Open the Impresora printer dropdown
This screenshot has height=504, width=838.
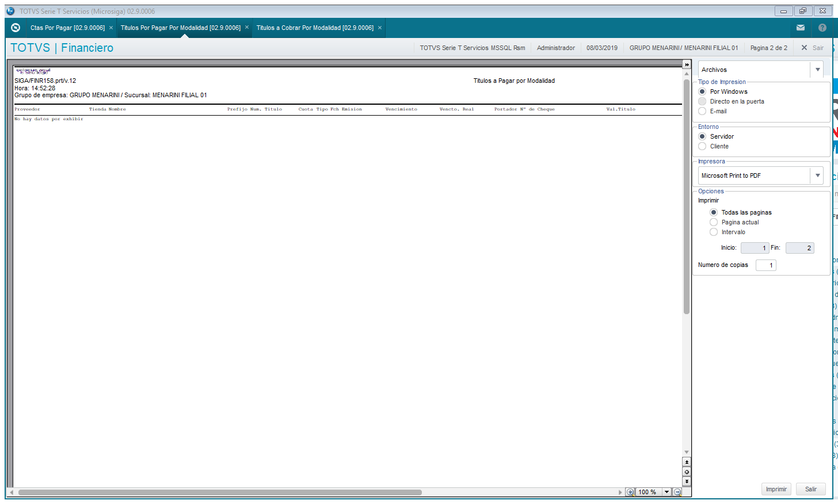point(817,175)
